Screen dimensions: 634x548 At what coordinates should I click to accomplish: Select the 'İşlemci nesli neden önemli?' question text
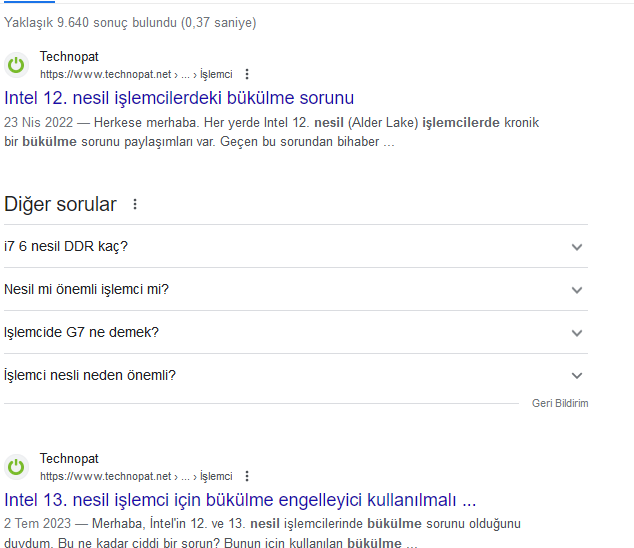(x=90, y=375)
